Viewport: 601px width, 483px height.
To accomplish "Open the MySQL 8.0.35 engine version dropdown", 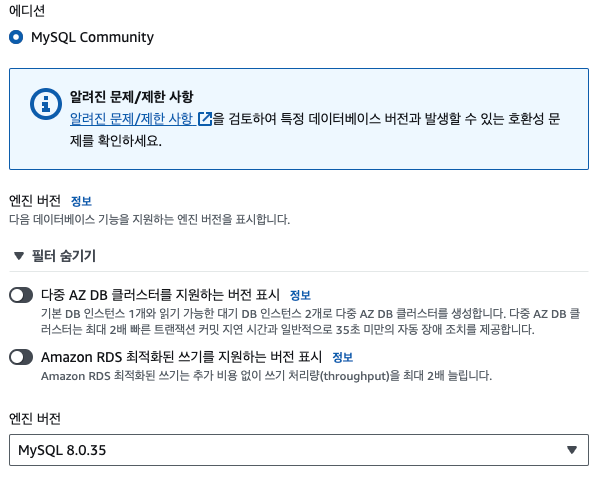I will click(x=299, y=450).
